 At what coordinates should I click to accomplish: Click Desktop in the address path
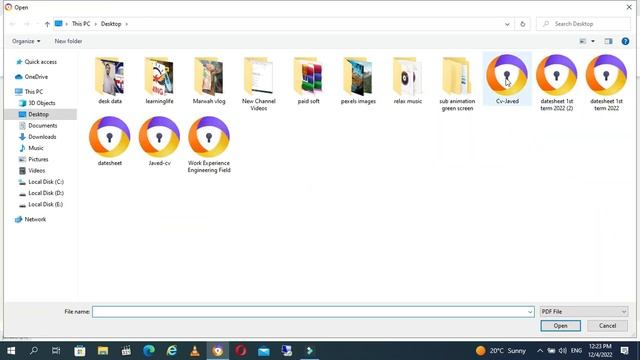click(111, 24)
